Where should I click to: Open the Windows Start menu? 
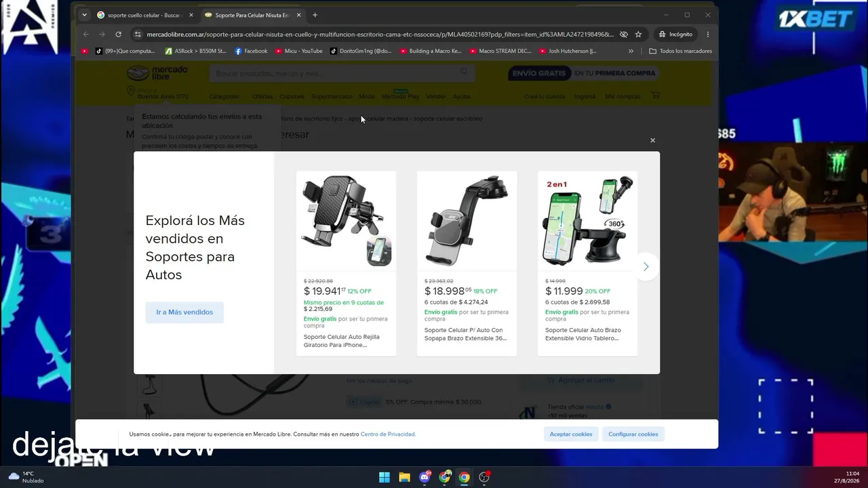384,477
